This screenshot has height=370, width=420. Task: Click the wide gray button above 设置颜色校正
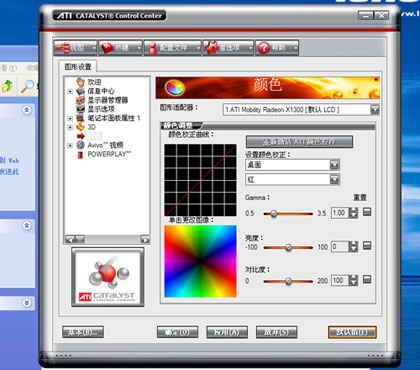coord(299,141)
